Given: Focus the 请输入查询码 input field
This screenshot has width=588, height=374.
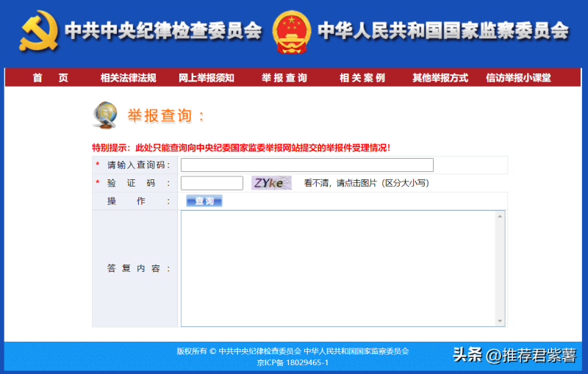Looking at the screenshot, I should (x=306, y=165).
